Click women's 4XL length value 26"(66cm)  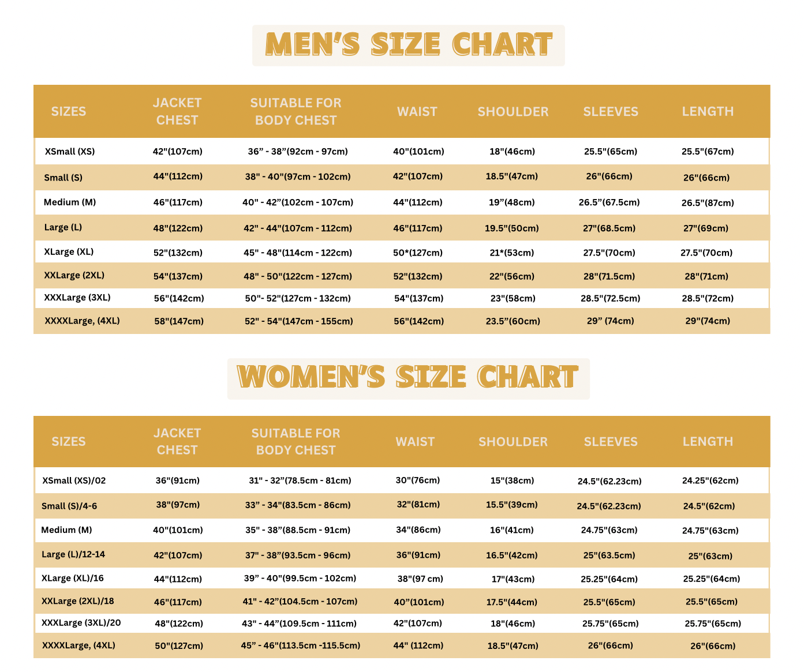coord(713,646)
